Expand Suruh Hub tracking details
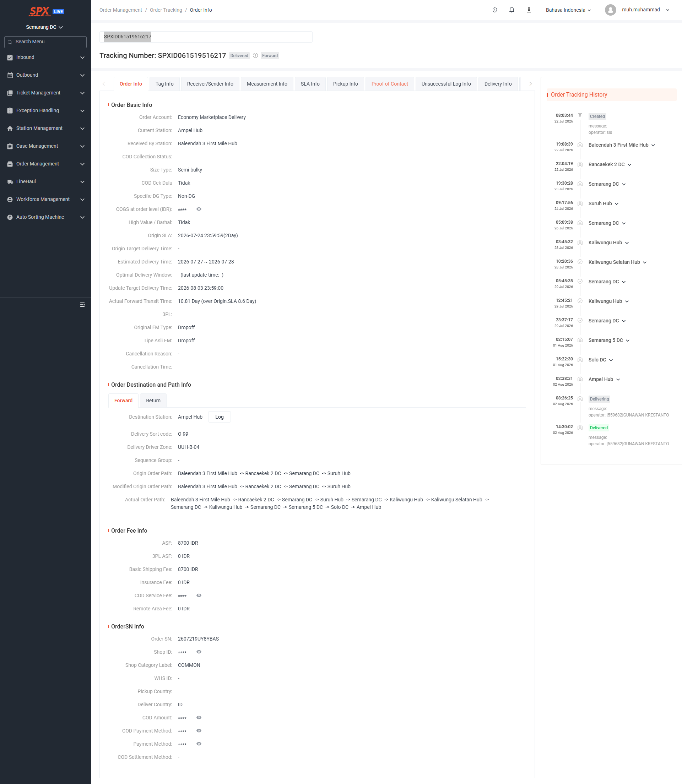The image size is (682, 784). click(617, 204)
